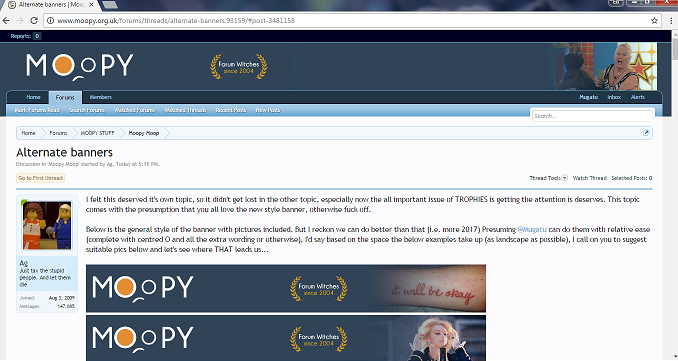Image resolution: width=678 pixels, height=361 pixels.
Task: Click the 'Moopy Moop' link in discussion line
Action: [x=63, y=164]
